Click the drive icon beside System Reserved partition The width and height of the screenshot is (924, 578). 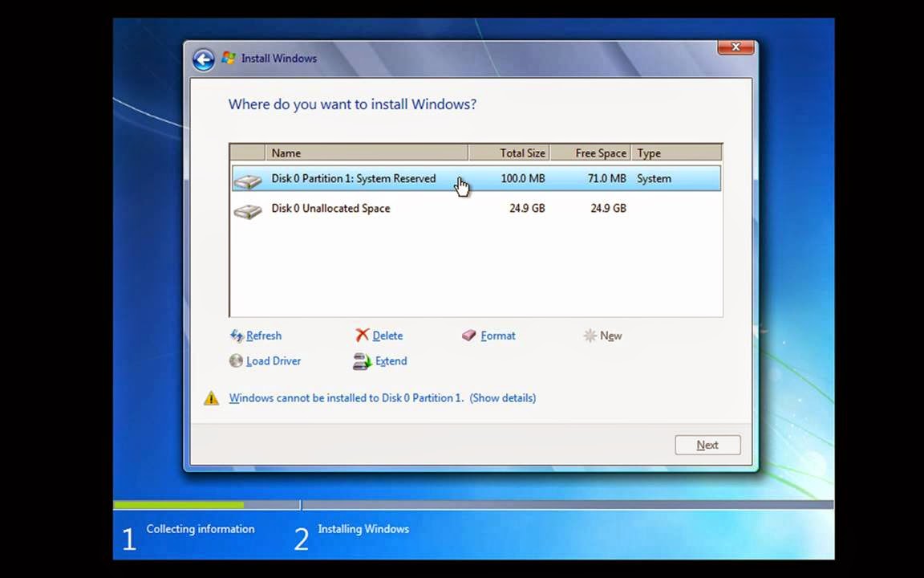248,178
